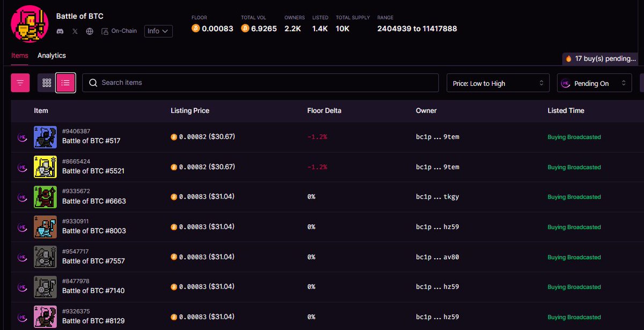Switch to list view
The image size is (644, 330).
tap(65, 83)
